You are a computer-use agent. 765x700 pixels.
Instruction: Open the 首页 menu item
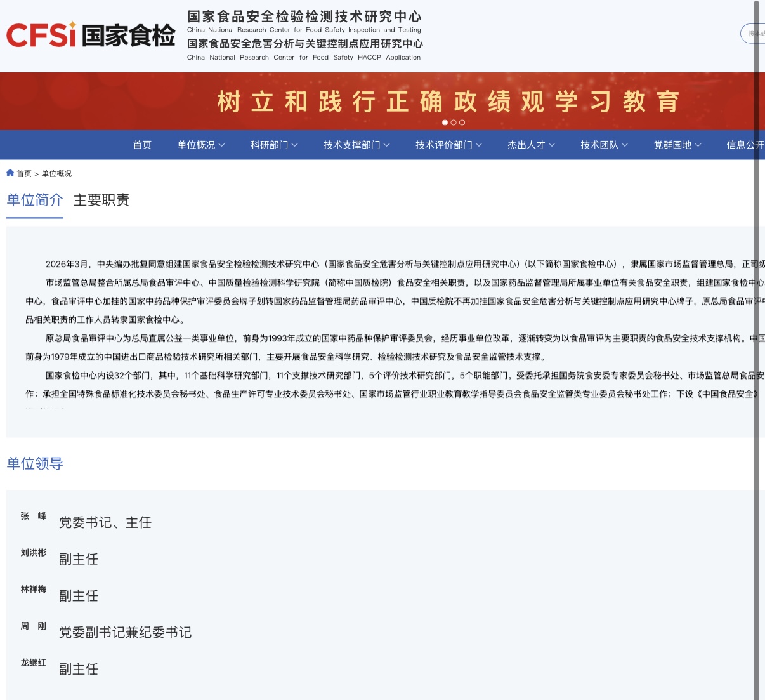[x=142, y=145]
